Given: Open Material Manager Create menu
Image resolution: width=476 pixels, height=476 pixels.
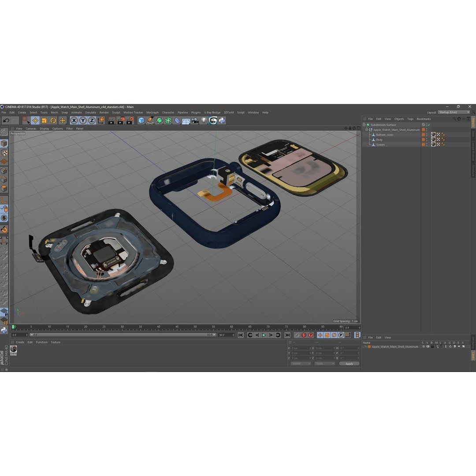Looking at the screenshot, I should pos(20,342).
